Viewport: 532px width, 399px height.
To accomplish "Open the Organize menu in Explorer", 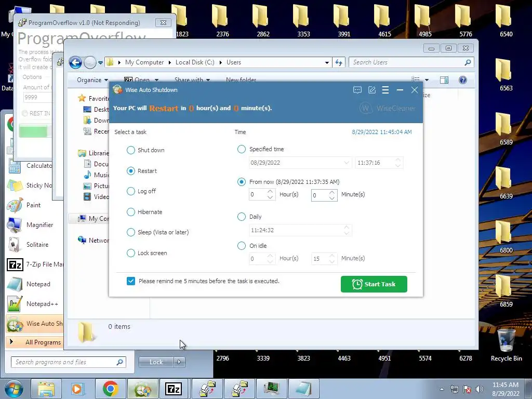I will click(x=92, y=80).
